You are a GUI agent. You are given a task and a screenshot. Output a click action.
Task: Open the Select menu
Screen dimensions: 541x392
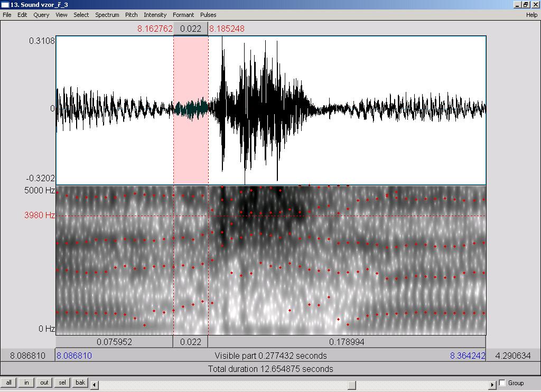click(81, 15)
